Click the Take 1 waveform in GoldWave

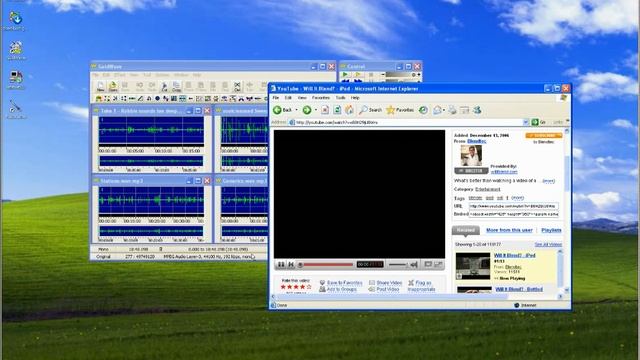click(151, 131)
